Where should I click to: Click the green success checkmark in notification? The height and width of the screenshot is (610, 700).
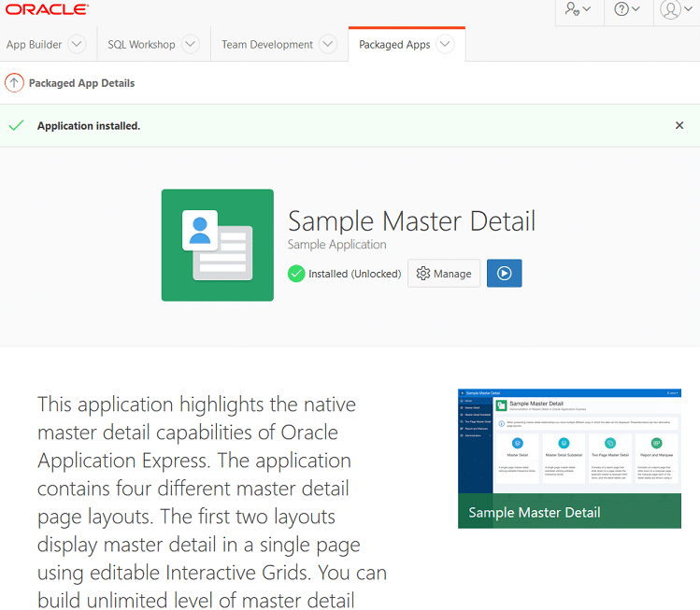[x=17, y=125]
